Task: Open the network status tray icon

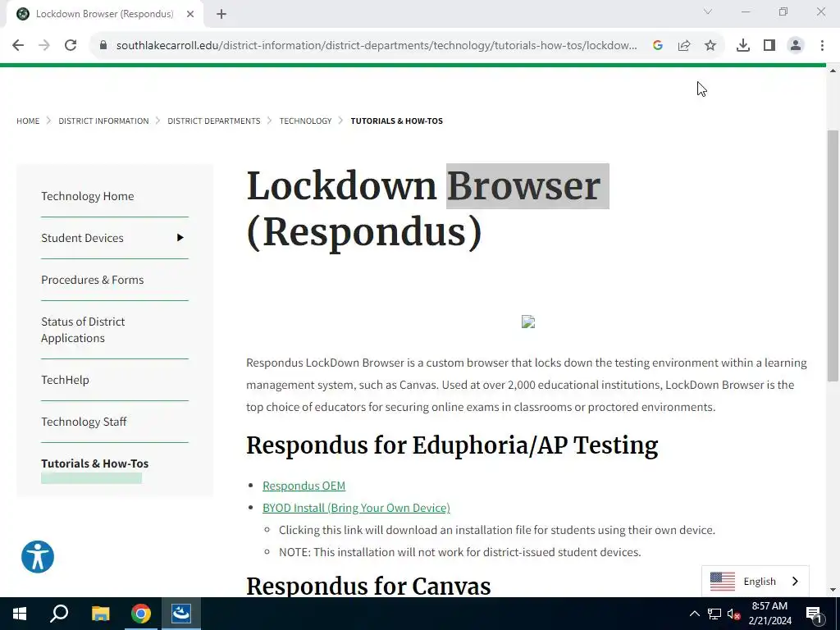Action: (x=714, y=614)
